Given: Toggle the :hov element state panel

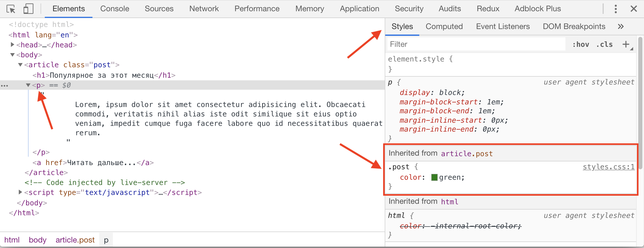Looking at the screenshot, I should coord(581,44).
